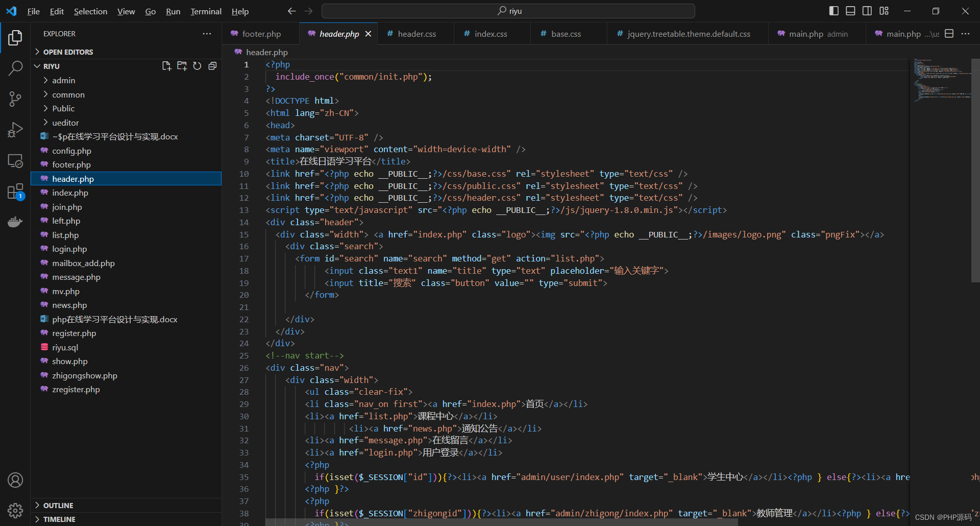Go forward using the navigation arrow

308,11
